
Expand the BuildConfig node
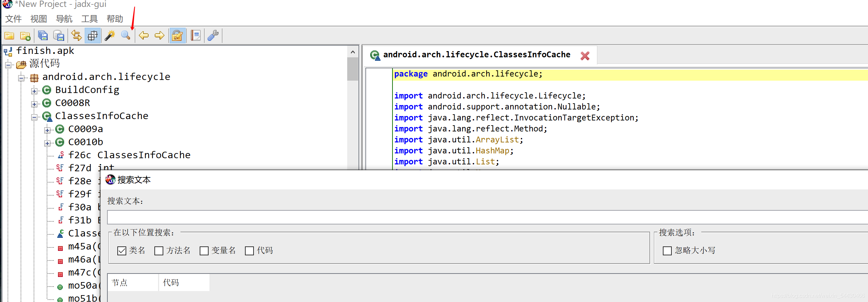[34, 91]
